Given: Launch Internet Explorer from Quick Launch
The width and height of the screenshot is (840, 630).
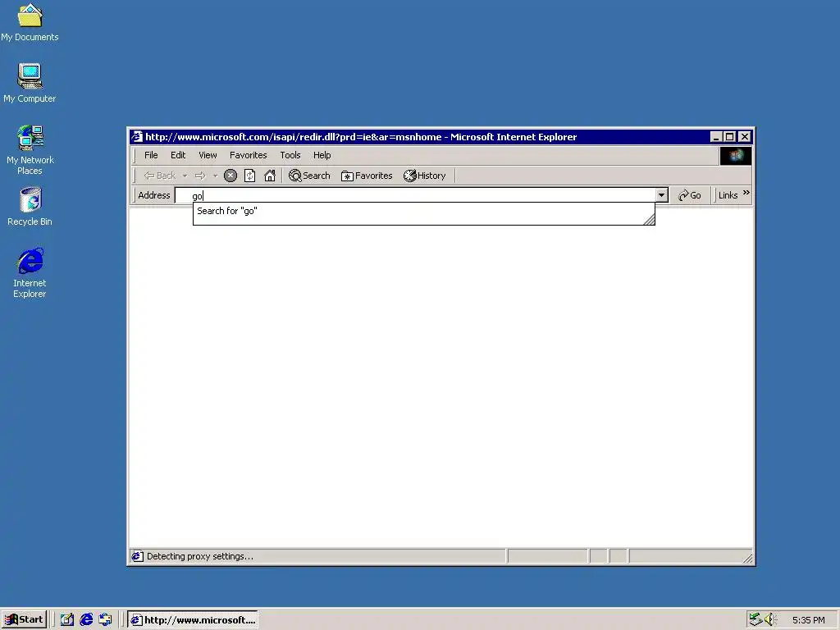Looking at the screenshot, I should pyautogui.click(x=86, y=620).
